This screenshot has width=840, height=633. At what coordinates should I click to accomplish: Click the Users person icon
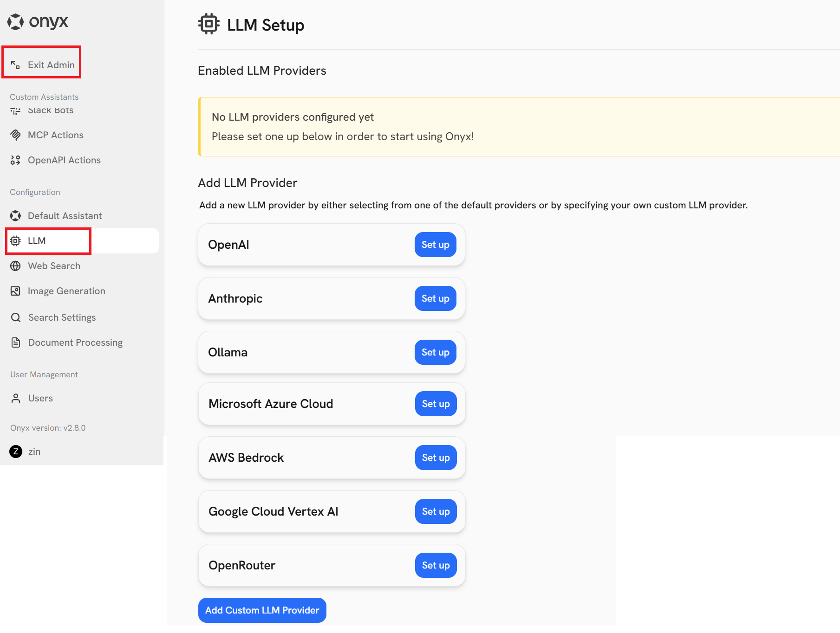coord(15,398)
